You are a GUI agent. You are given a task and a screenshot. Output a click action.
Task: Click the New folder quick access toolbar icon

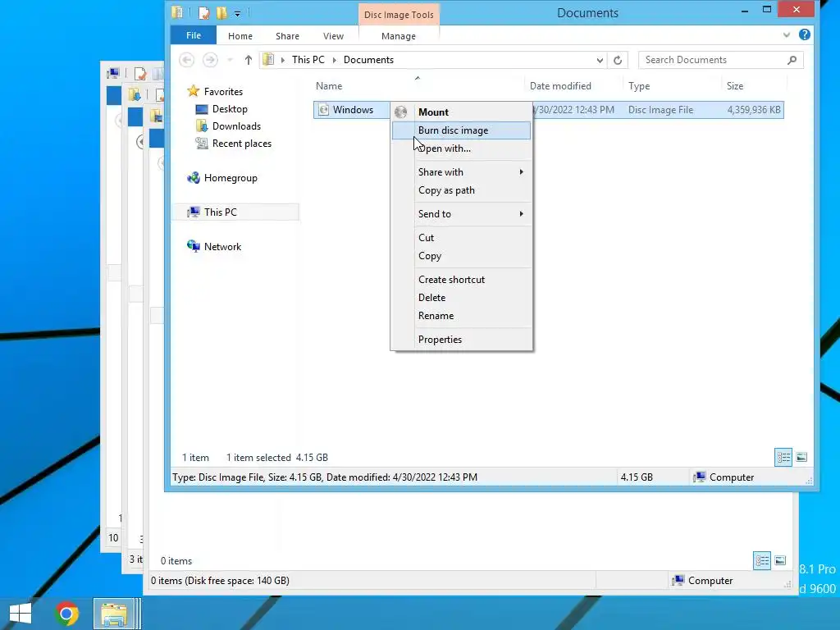(221, 13)
